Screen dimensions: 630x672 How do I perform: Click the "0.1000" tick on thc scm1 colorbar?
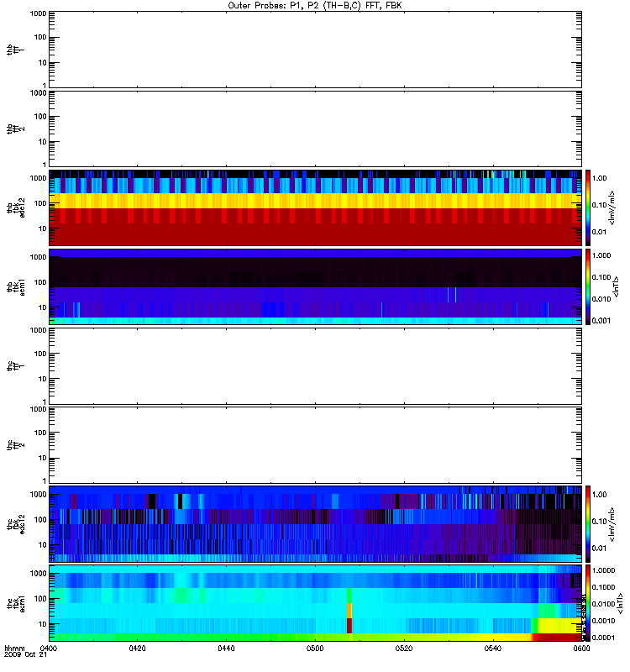pos(603,586)
